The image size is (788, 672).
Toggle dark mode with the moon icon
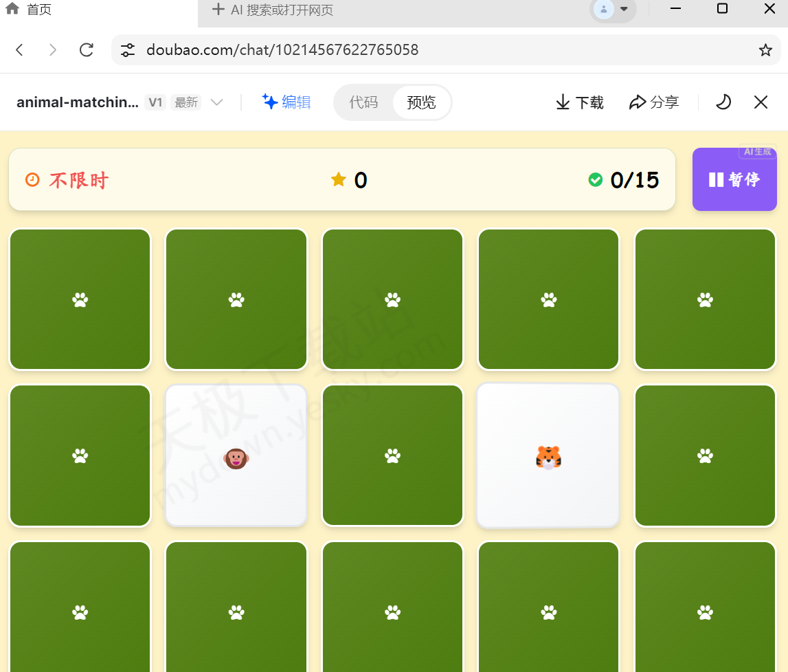click(723, 102)
